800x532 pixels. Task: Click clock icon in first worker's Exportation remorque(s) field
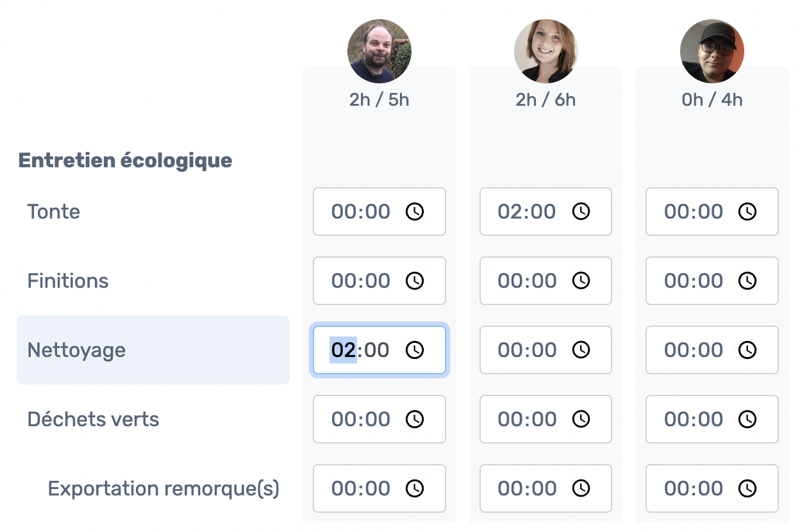click(x=415, y=488)
